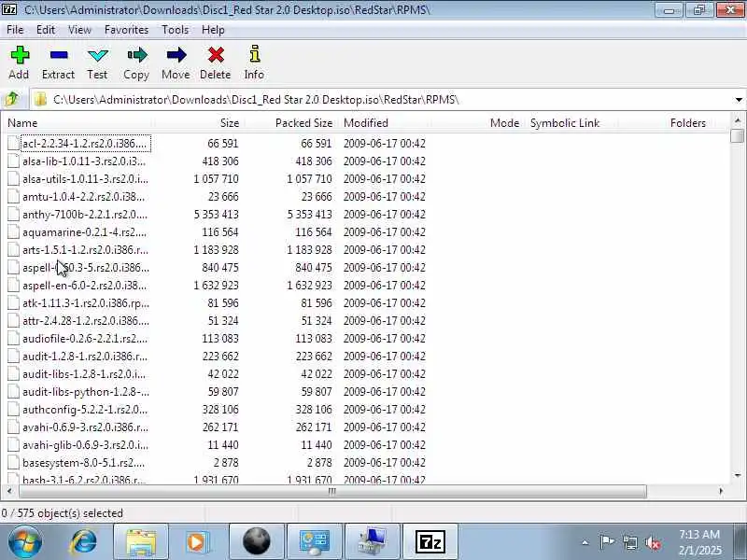This screenshot has width=747, height=560.
Task: Click the Info toolbar icon
Action: click(254, 54)
